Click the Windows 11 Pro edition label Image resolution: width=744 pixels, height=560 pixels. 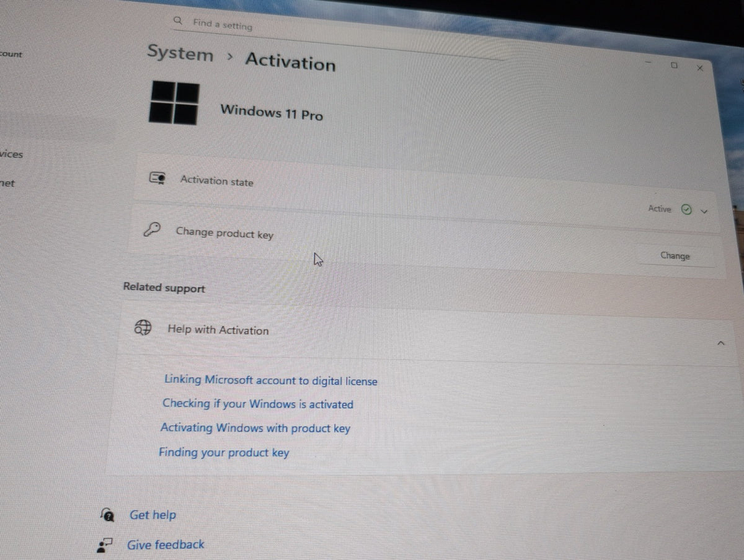(x=272, y=112)
